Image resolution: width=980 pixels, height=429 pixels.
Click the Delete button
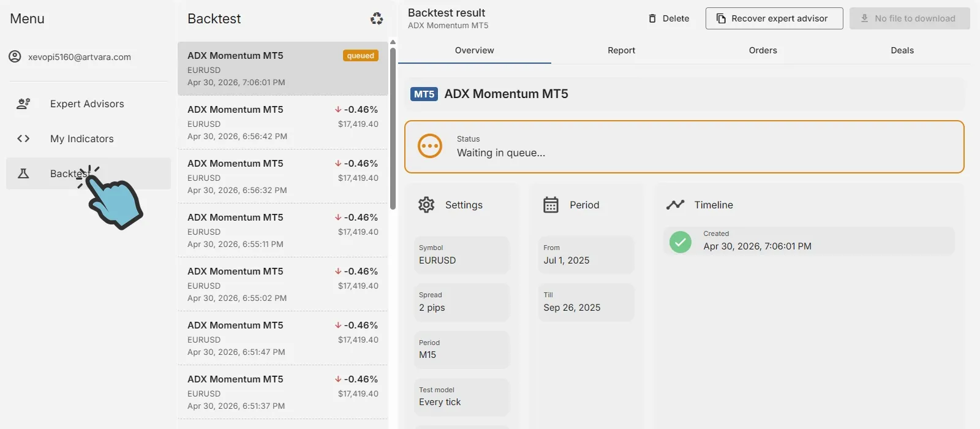669,18
